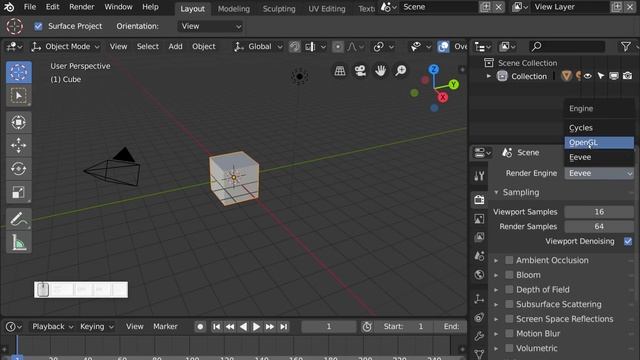640x360 pixels.
Task: Open the View Layer properties tab
Action: pyautogui.click(x=479, y=237)
